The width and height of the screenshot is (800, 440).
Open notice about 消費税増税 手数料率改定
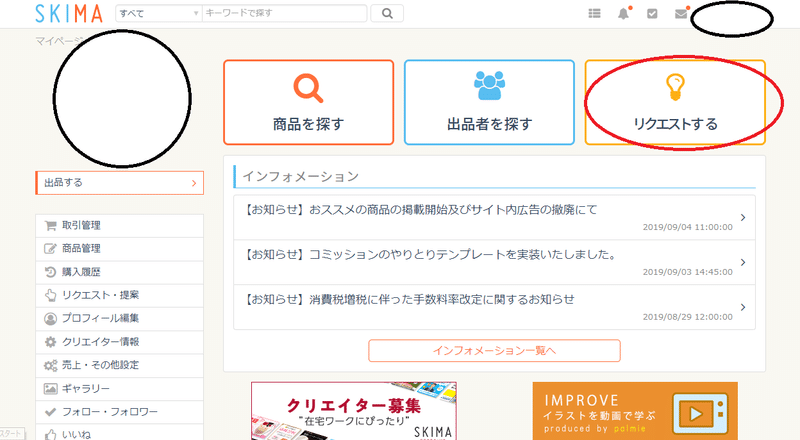(x=494, y=307)
